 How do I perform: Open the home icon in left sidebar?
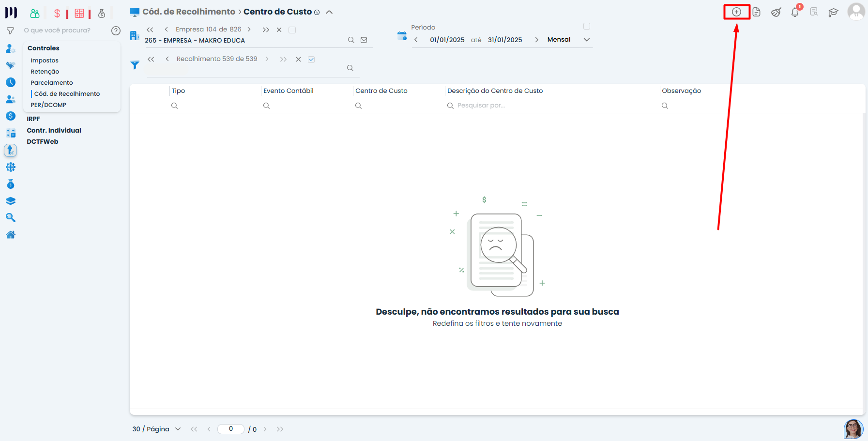click(11, 235)
